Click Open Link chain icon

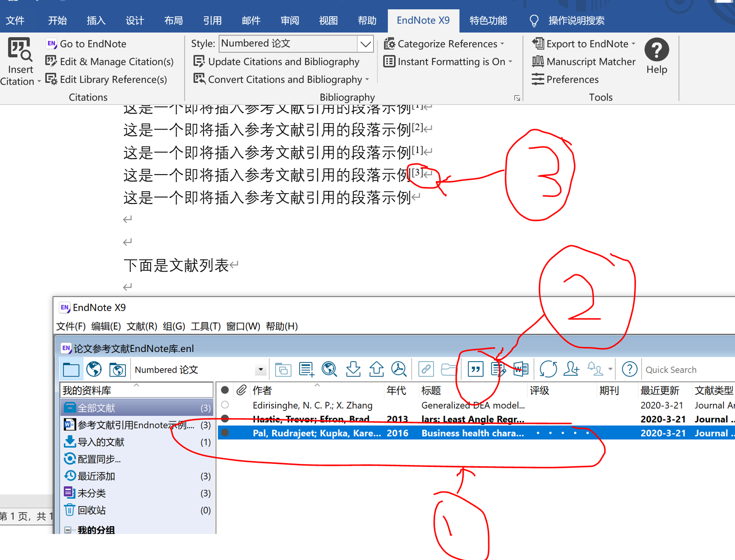click(426, 370)
